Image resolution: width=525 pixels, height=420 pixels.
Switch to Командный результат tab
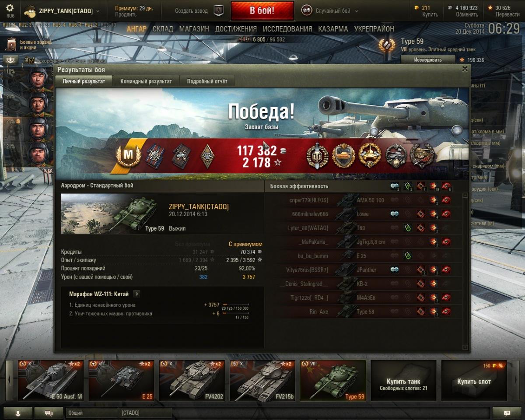tap(146, 81)
